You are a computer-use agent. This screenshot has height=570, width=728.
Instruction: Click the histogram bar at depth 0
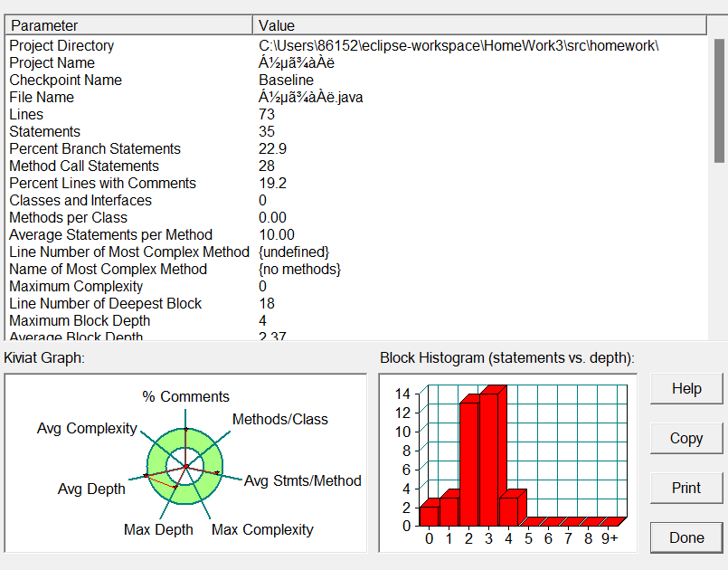tap(429, 516)
